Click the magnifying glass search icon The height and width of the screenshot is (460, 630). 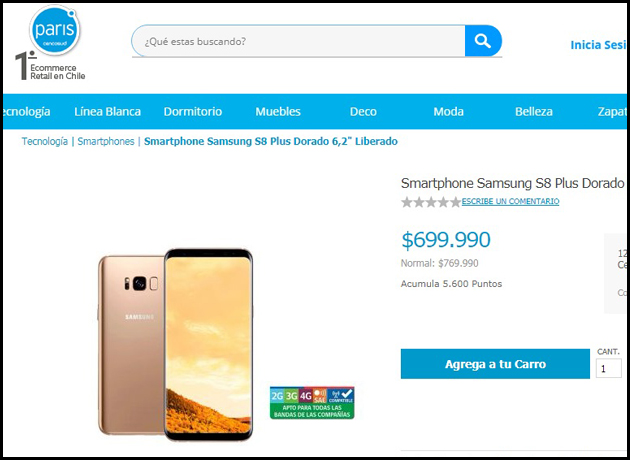[483, 41]
